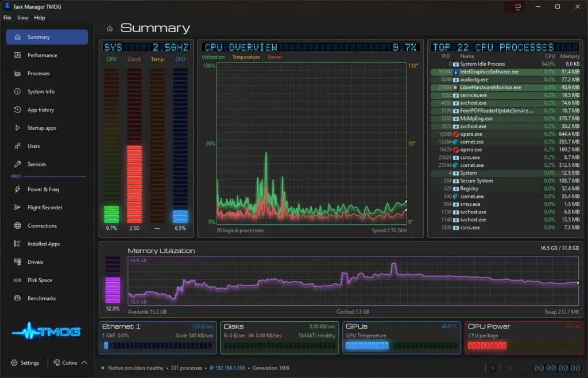
Task: Select the Disk Space label in sidebar
Action: tap(40, 280)
